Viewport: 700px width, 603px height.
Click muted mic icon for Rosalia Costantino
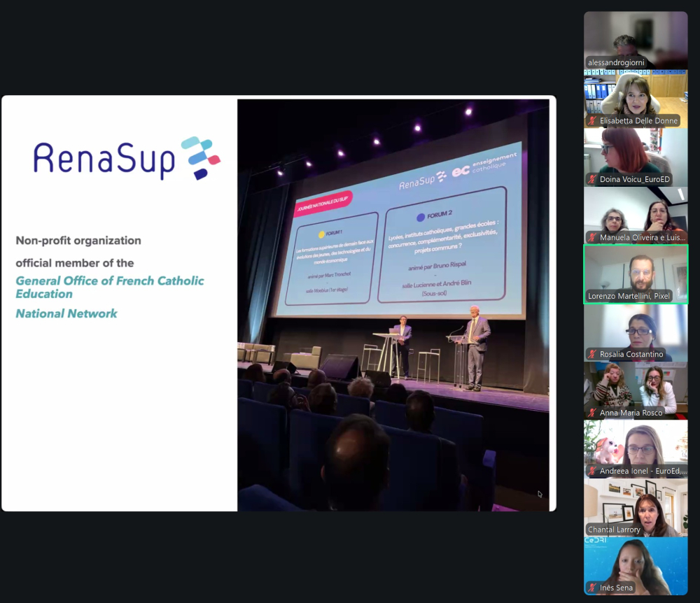coord(592,355)
